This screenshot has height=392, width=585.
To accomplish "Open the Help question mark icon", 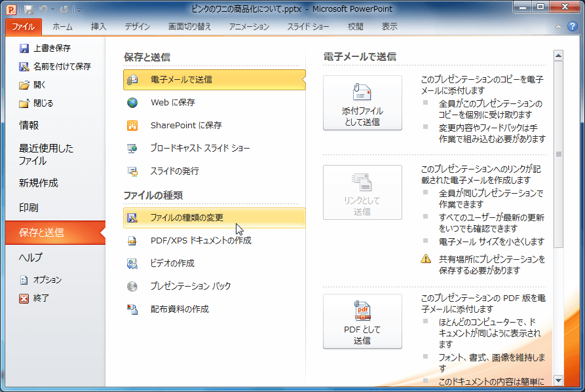I will tap(573, 26).
